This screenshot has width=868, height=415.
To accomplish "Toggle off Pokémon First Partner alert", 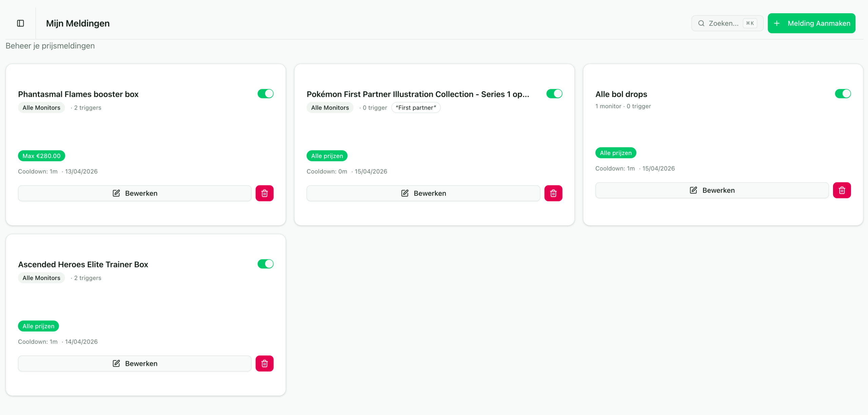I will coord(554,94).
